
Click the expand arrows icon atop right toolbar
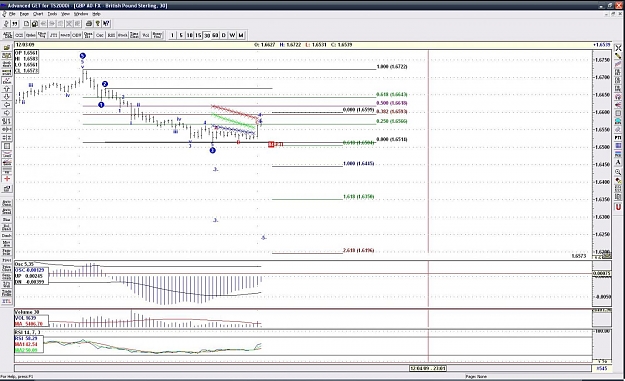tap(618, 48)
